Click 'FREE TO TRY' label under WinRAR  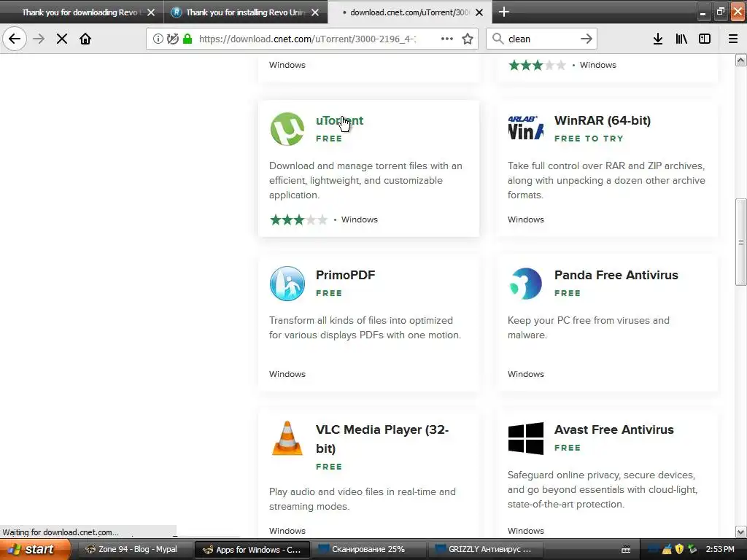tap(589, 139)
